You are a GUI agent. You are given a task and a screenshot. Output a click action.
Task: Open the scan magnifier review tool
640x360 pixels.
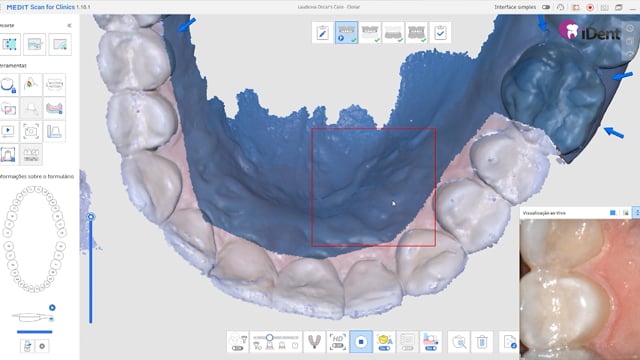459,342
